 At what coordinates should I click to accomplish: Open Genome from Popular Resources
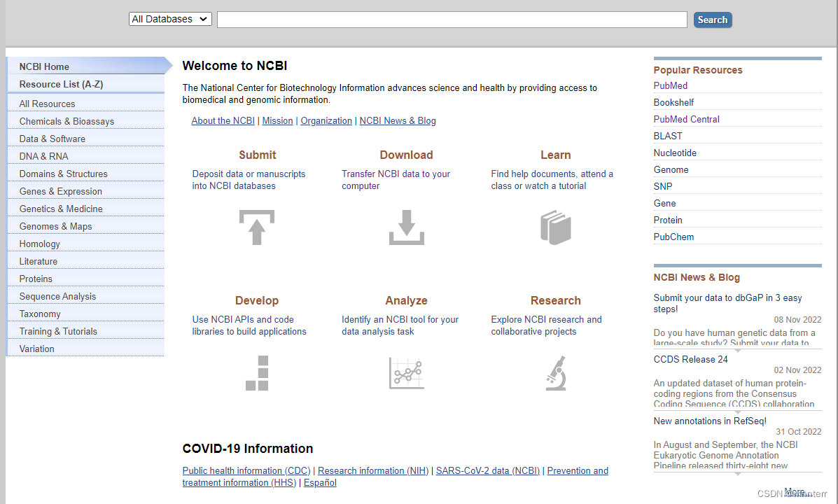[671, 169]
